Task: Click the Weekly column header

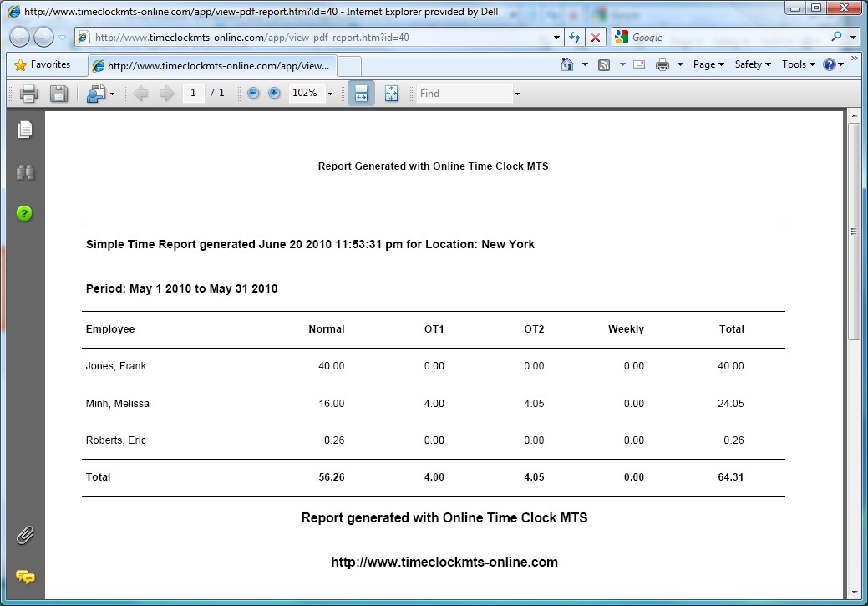Action: [x=626, y=329]
